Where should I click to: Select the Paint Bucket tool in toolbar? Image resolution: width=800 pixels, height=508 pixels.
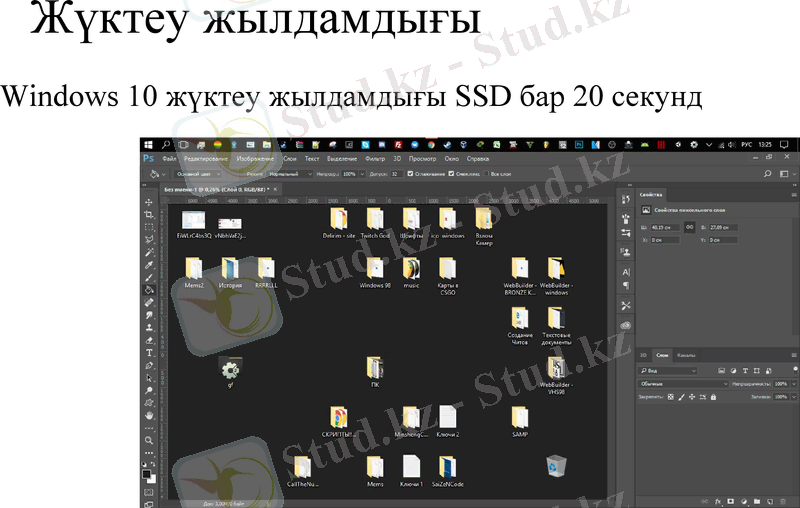point(148,290)
